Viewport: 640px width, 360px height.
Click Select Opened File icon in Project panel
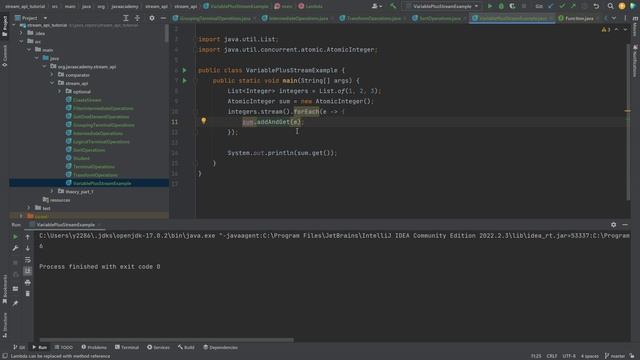(x=126, y=18)
